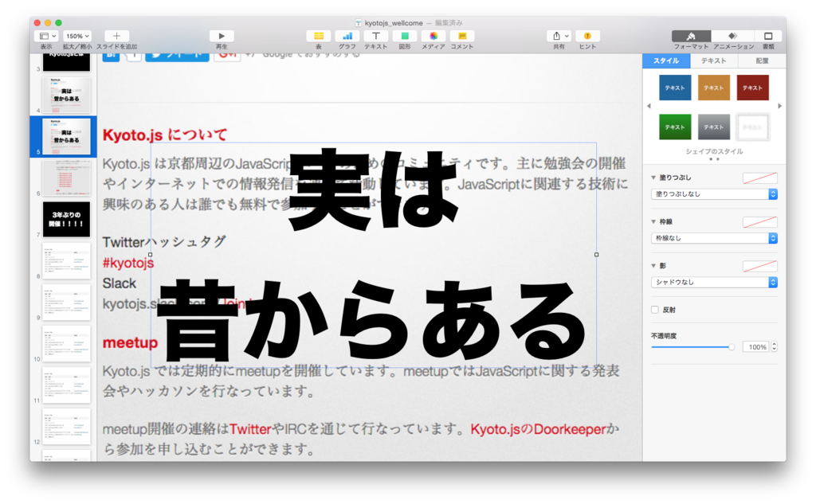Click the 塗りつぶし fill preview swatch
The width and height of the screenshot is (816, 504).
[759, 178]
